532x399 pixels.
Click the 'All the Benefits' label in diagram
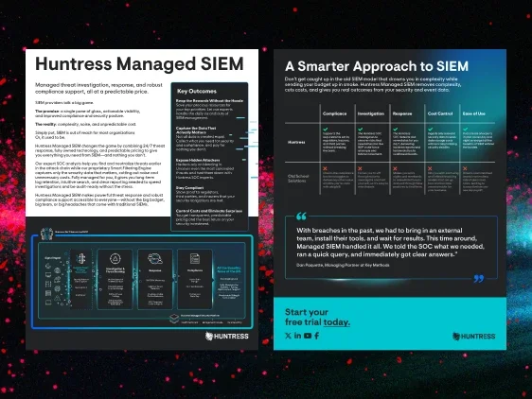point(229,269)
